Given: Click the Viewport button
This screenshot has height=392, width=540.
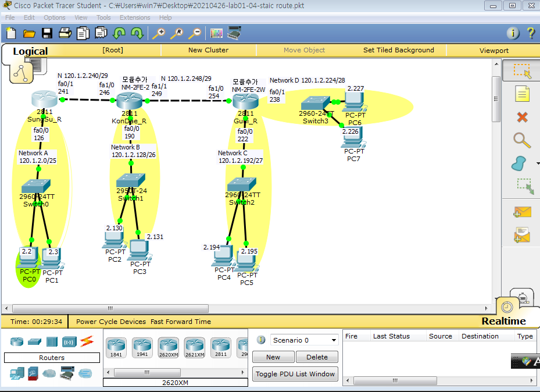Looking at the screenshot, I should tap(494, 50).
